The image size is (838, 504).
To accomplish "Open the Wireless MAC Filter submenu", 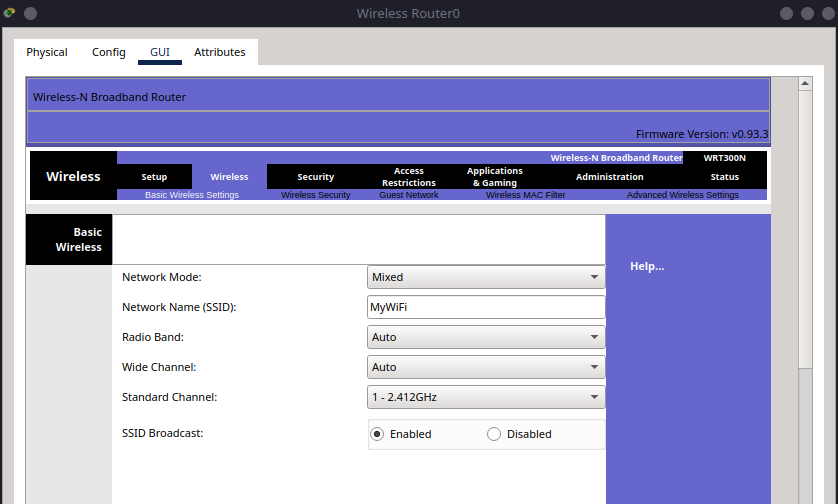I will click(x=525, y=195).
